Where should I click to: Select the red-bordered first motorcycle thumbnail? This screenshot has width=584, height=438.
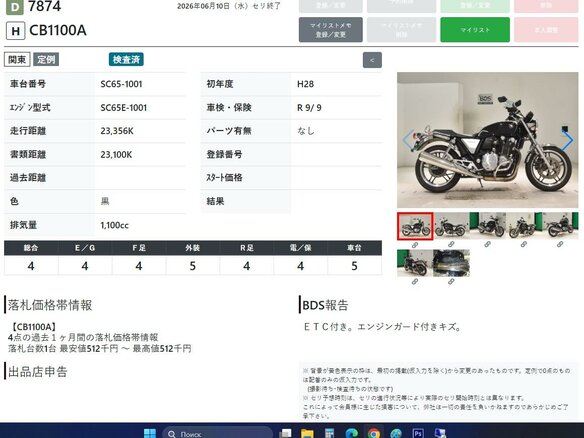coord(415,226)
